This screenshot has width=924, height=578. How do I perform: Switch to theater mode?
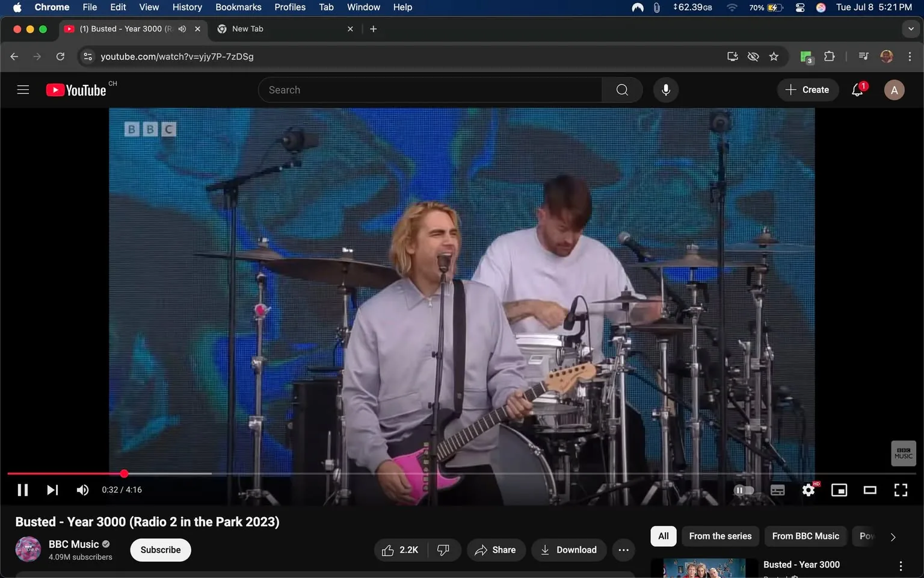(x=869, y=489)
